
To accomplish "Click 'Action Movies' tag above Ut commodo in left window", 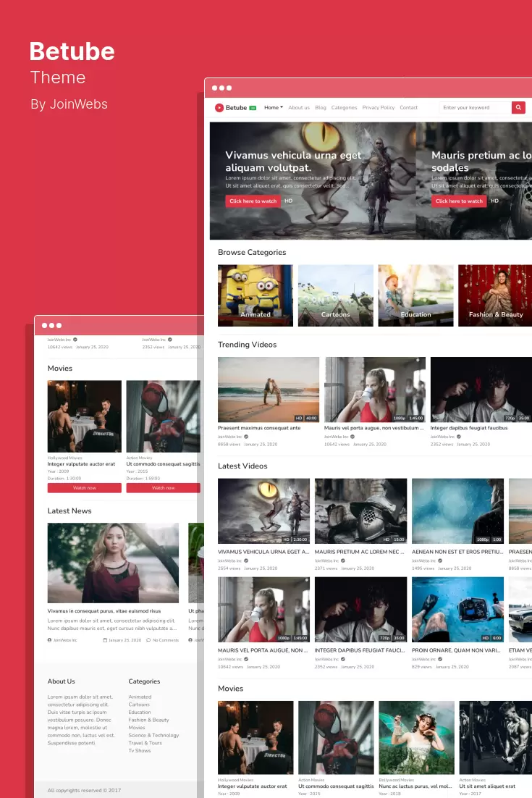I will tap(139, 458).
